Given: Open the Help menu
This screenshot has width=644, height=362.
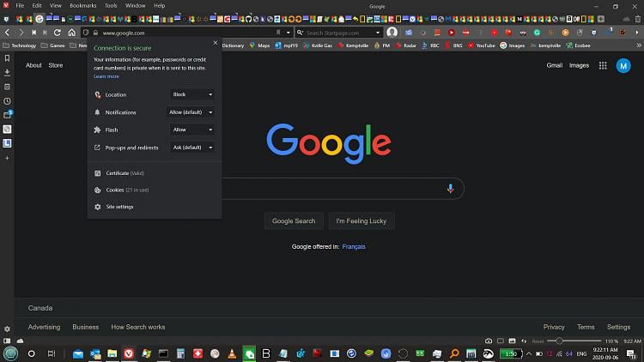Looking at the screenshot, I should (x=160, y=6).
